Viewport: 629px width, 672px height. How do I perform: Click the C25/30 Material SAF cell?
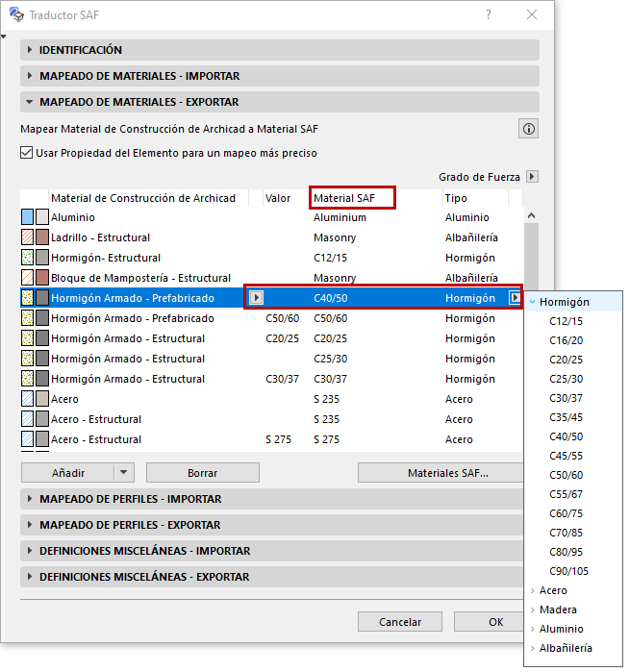330,359
